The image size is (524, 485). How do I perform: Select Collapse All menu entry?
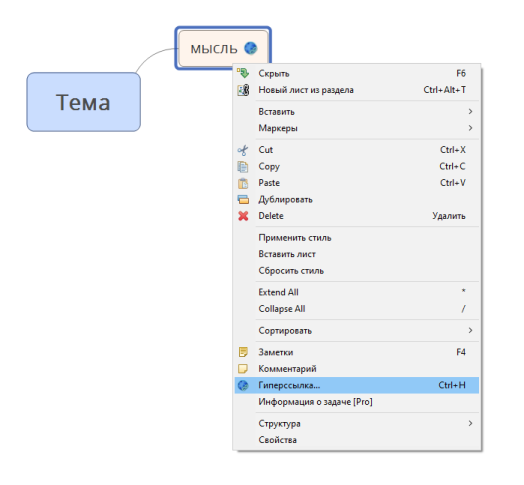click(357, 309)
